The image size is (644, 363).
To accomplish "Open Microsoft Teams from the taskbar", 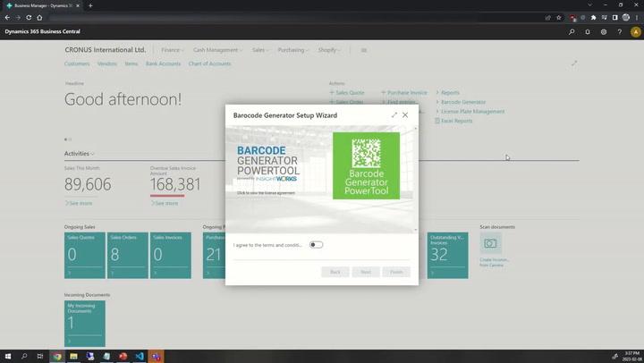I will [x=156, y=357].
